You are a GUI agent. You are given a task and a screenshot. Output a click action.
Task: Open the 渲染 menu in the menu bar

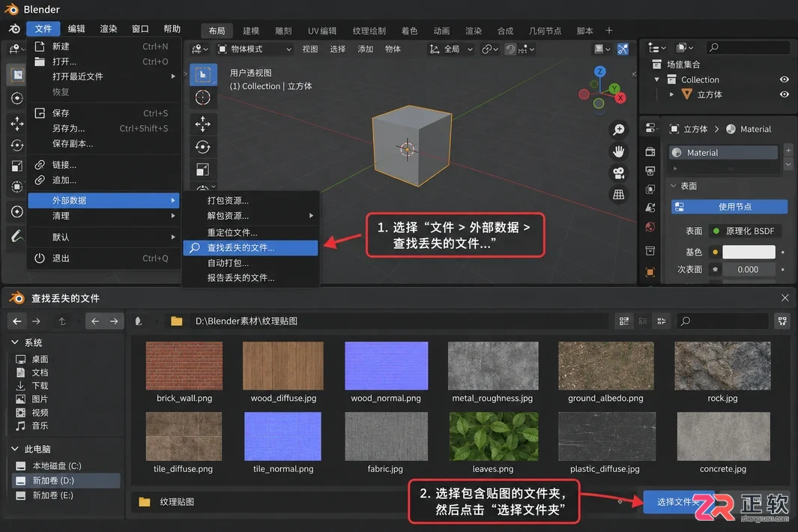point(108,29)
